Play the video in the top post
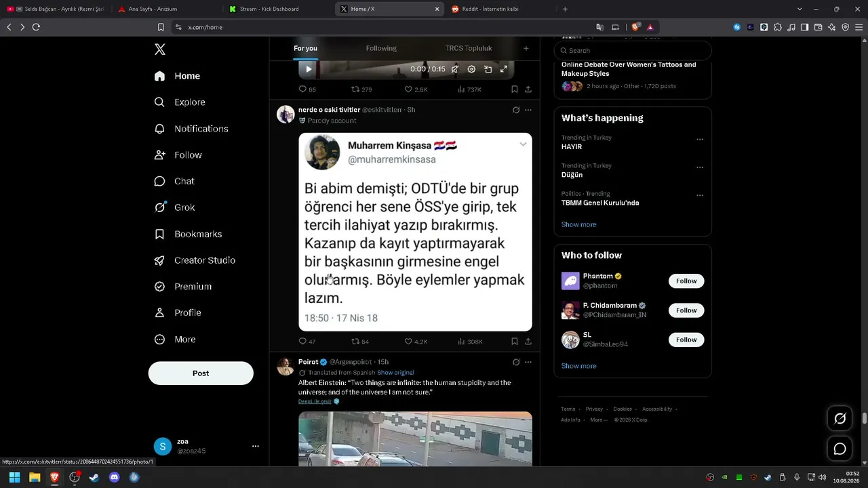Image resolution: width=868 pixels, height=488 pixels. [309, 69]
